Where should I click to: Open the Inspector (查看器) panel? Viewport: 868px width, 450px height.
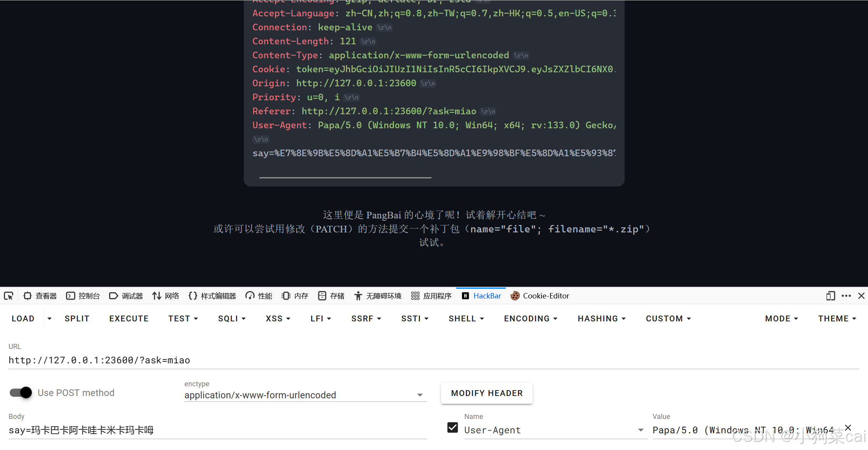point(40,296)
